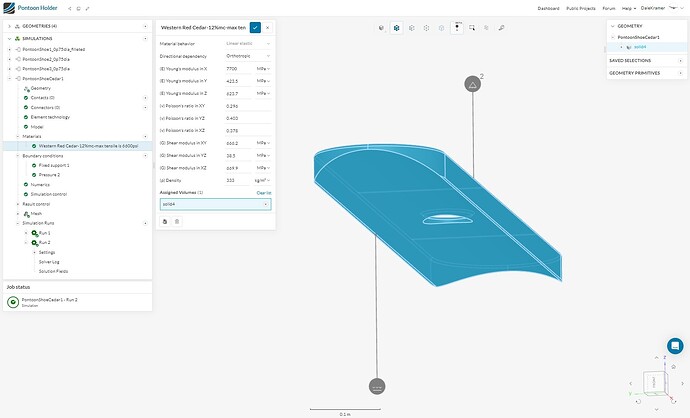
Task: Select the Mesh tree item
Action: click(x=36, y=213)
